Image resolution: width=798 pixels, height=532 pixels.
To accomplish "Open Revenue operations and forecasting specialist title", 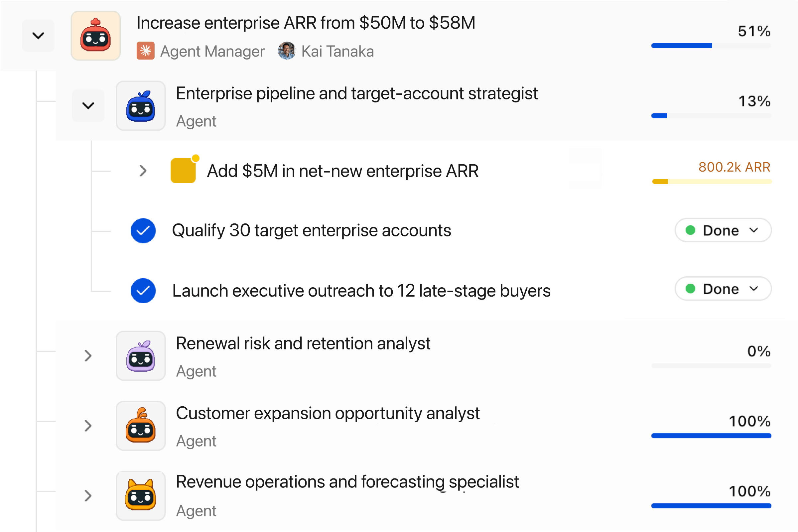I will (347, 482).
